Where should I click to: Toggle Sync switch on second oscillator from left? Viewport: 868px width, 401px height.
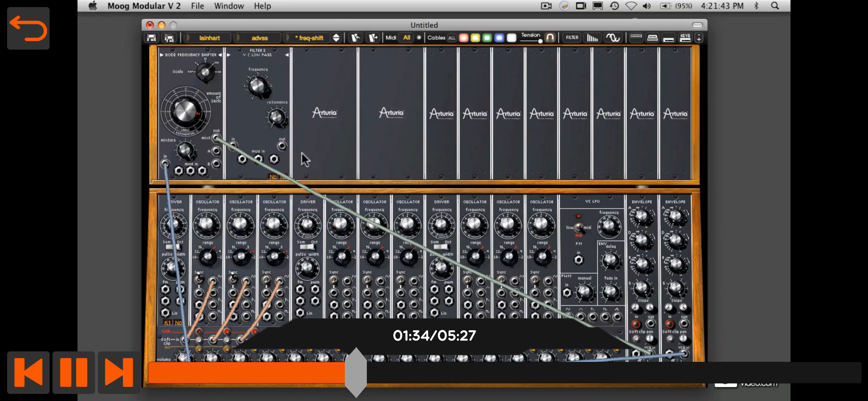tap(232, 279)
